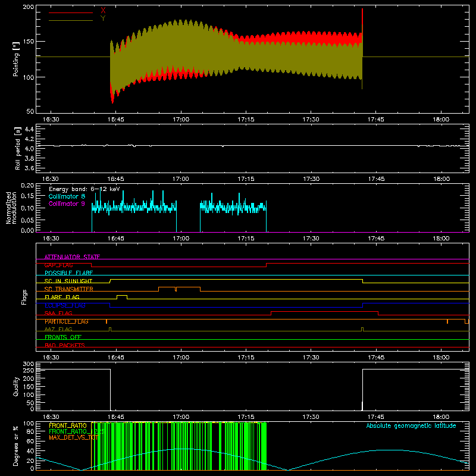
Task: Select the SC_IN_SUNLIGHT flag label
Action: pyautogui.click(x=68, y=281)
